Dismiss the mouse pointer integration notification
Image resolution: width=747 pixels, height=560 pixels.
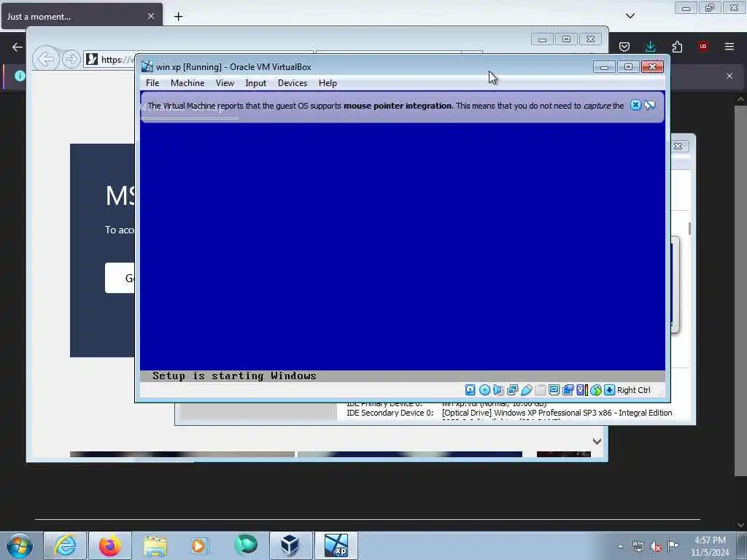(635, 105)
